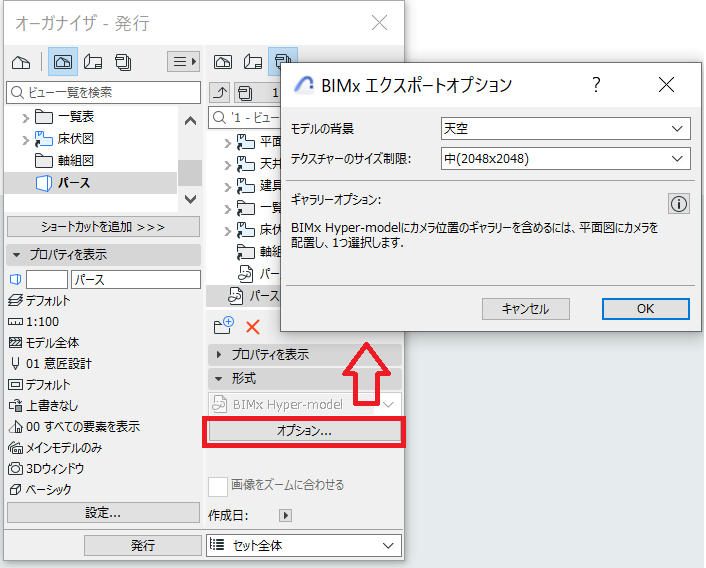Viewport: 706px width, 568px height.
Task: Click the 設定... button
Action: click(103, 512)
